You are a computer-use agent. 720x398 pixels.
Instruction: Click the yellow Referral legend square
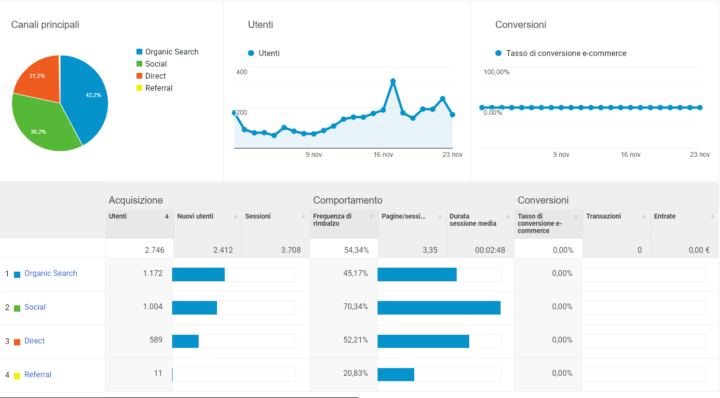pos(139,88)
